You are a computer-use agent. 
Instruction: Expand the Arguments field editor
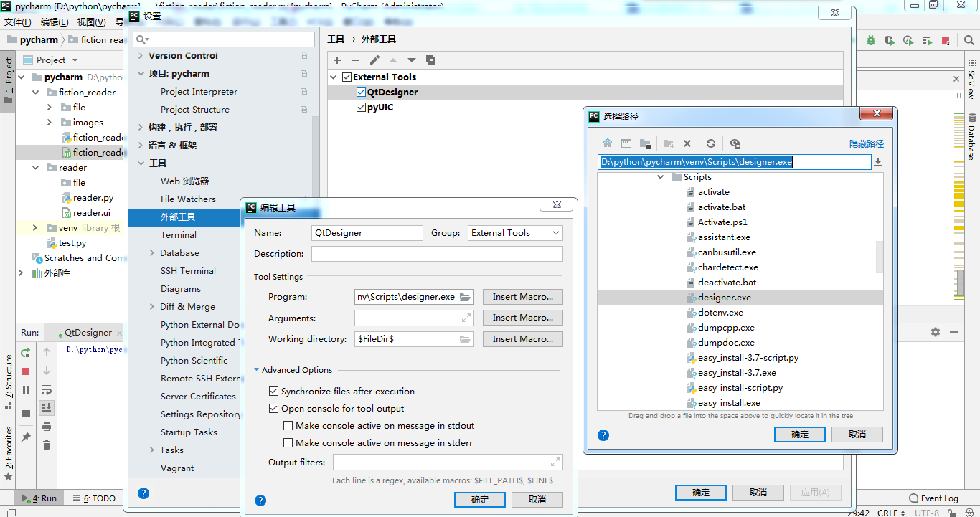point(466,318)
